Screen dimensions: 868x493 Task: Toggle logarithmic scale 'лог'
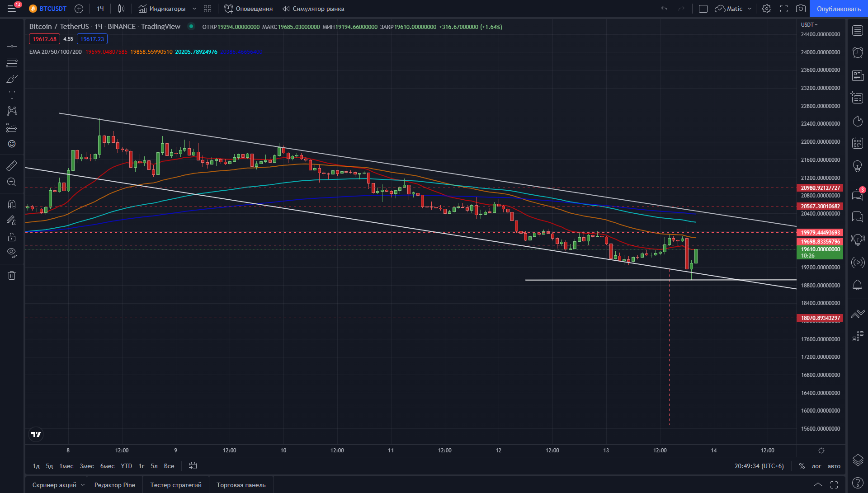(816, 466)
